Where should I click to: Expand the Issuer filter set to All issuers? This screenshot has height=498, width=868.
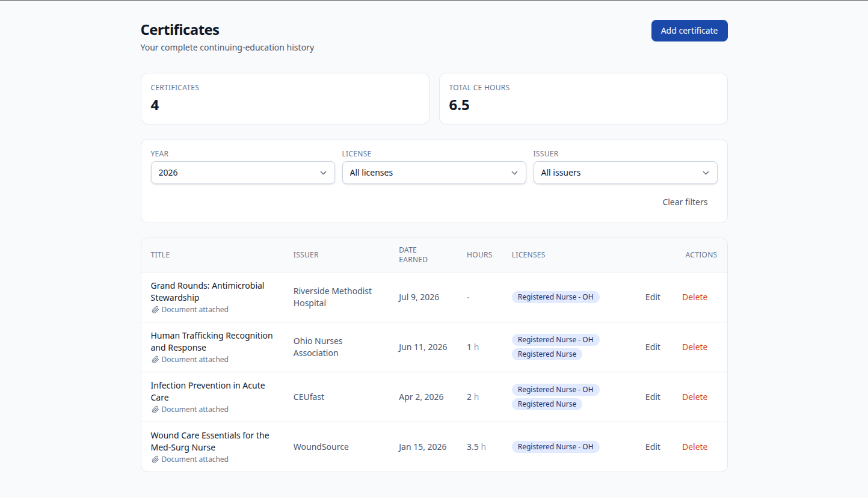(626, 173)
